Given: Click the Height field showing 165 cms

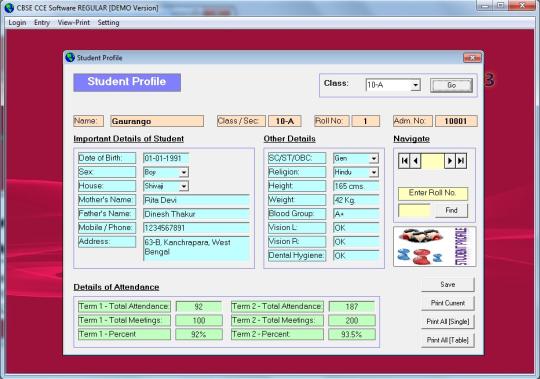Looking at the screenshot, I should pyautogui.click(x=356, y=186).
